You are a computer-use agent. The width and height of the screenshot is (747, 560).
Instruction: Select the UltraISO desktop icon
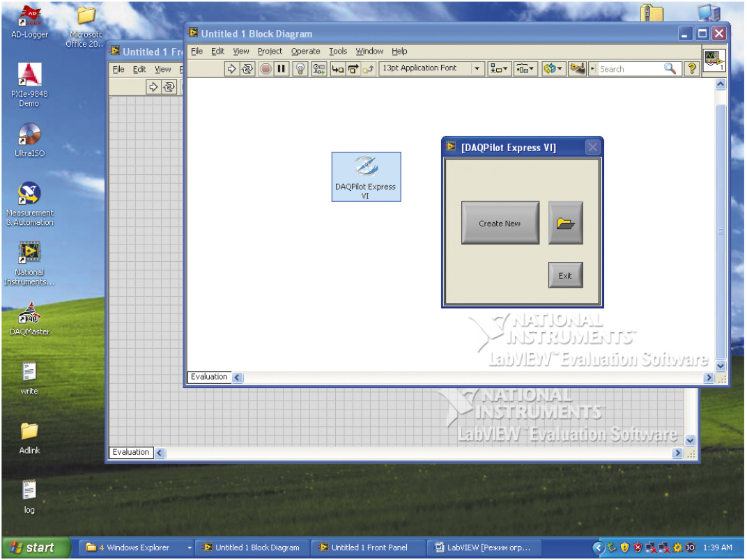click(29, 140)
